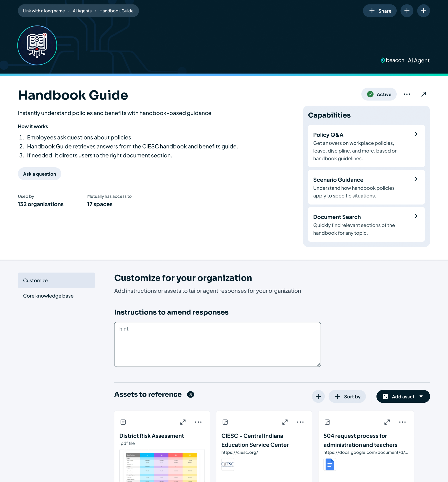The image size is (448, 482).
Task: Click the link icon on the CIESC card
Action: click(225, 422)
